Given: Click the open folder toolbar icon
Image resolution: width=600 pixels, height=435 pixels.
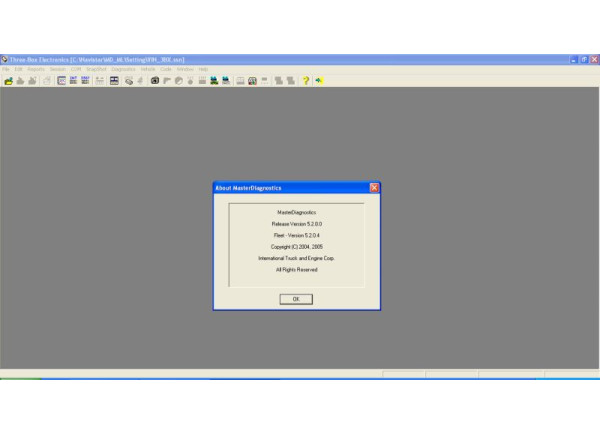Looking at the screenshot, I should point(8,80).
